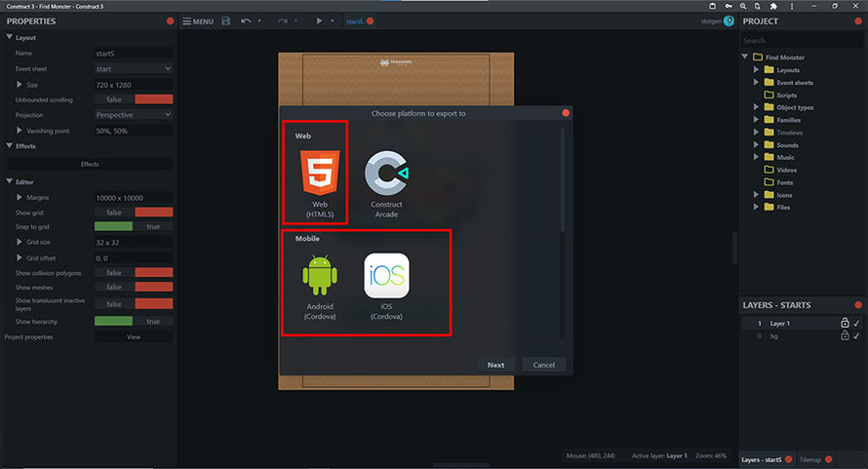
Task: Expand the Sounds folder
Action: click(x=756, y=144)
